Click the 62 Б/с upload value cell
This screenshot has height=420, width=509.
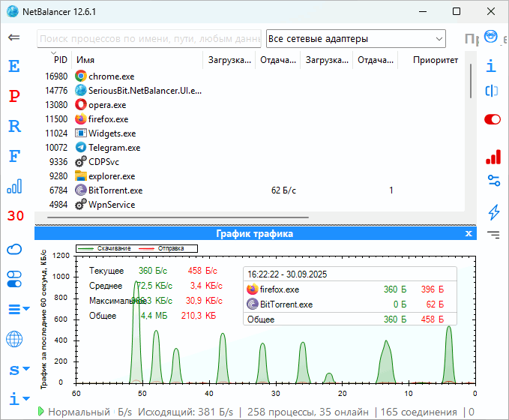click(283, 190)
